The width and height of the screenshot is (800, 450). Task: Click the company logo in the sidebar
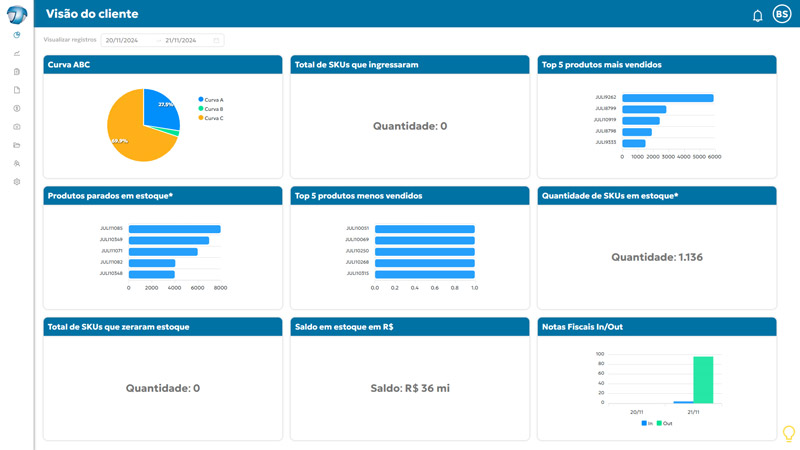pos(16,14)
